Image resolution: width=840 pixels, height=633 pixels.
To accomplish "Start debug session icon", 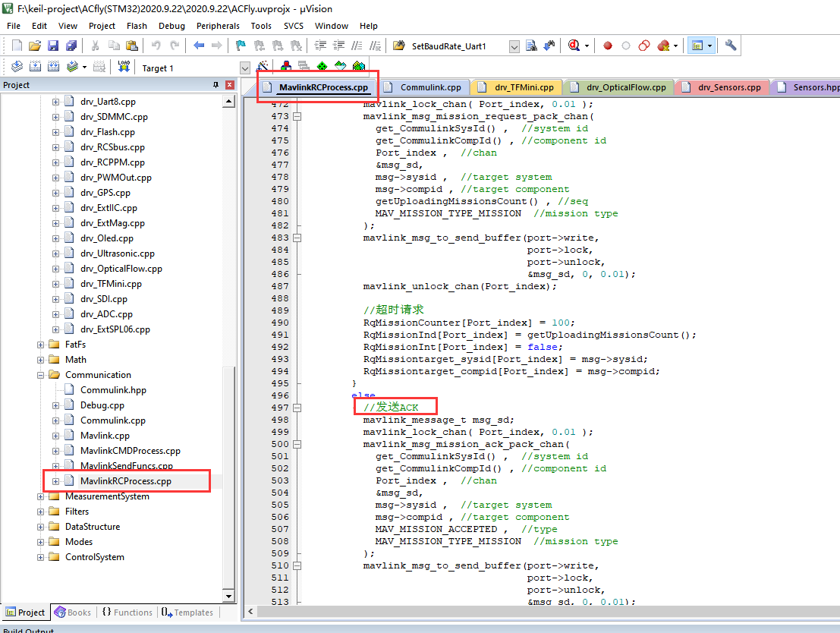I will [574, 46].
